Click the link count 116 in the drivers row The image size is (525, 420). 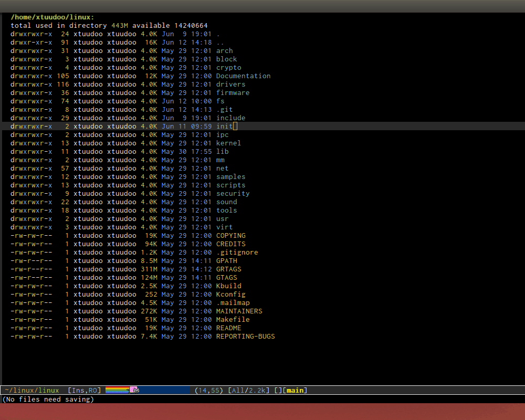coord(62,85)
